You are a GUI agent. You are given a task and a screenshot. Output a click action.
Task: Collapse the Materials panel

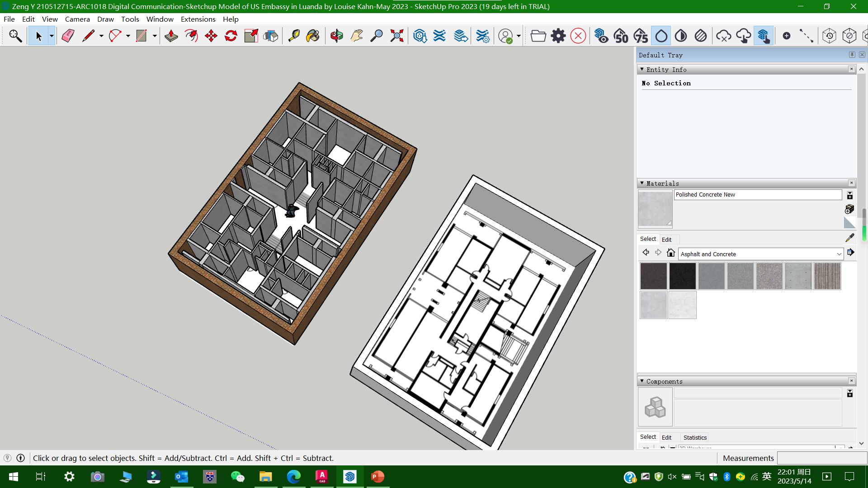642,183
